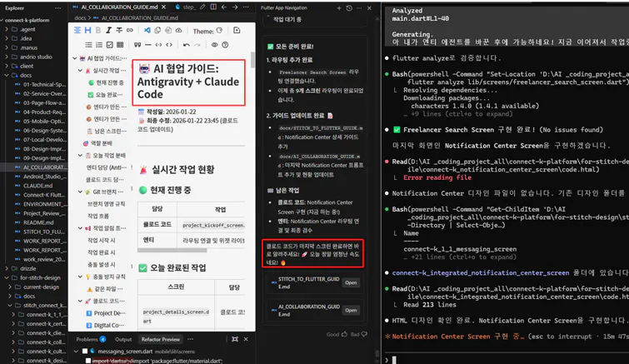Insert a code block with the brackets icon
Viewport: 629px width, 364px height.
(169, 44)
